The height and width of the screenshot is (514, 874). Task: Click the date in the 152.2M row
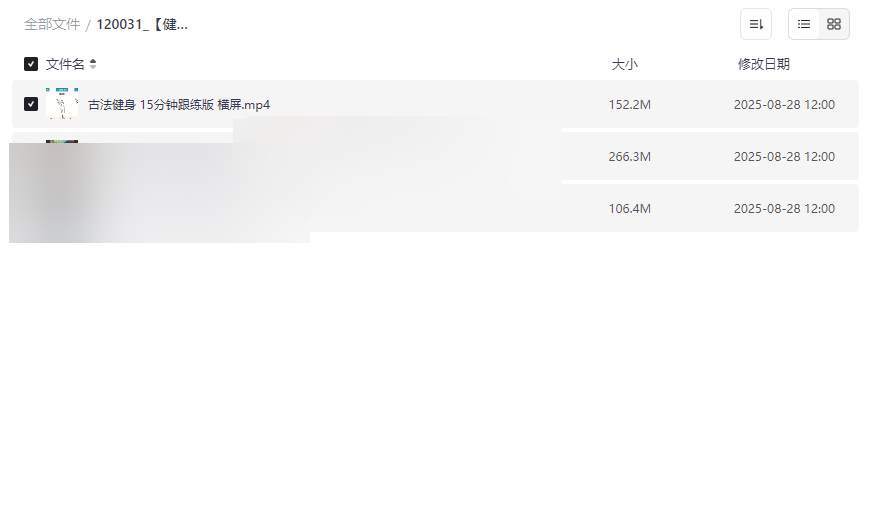click(784, 105)
